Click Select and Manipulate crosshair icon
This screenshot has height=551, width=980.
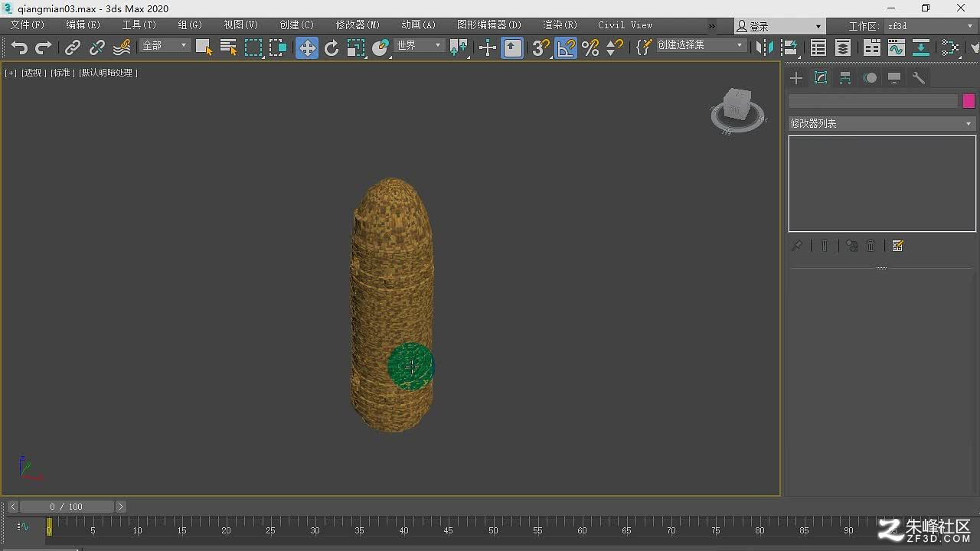click(x=488, y=47)
